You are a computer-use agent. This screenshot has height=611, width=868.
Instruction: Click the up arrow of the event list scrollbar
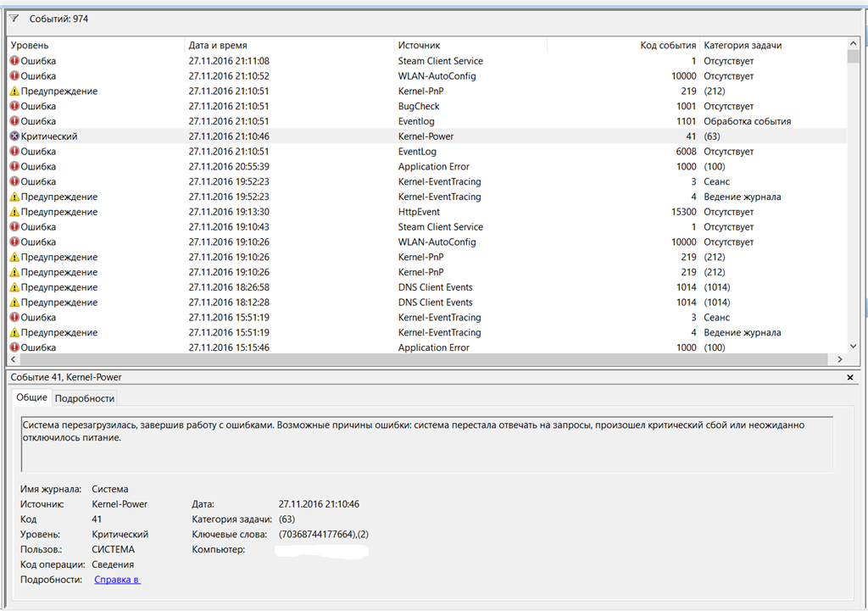pyautogui.click(x=853, y=43)
